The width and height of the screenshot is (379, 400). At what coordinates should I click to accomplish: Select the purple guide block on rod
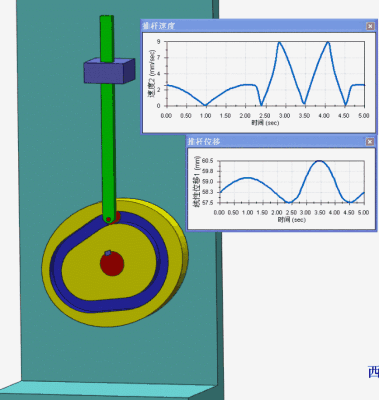(x=109, y=71)
